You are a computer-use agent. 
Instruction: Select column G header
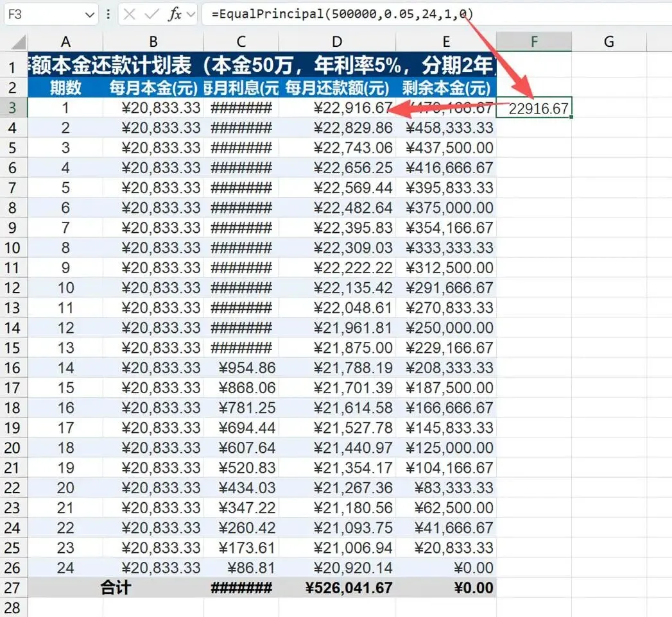click(x=608, y=42)
